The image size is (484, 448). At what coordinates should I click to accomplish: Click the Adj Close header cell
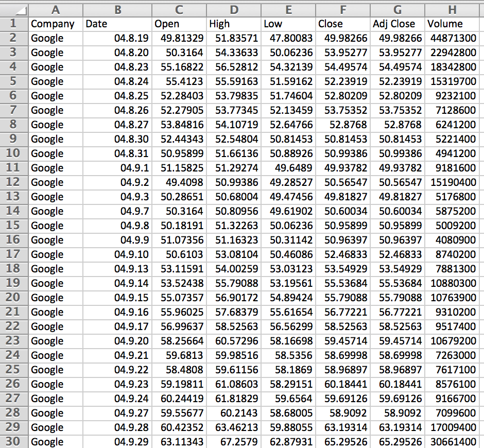(x=397, y=24)
